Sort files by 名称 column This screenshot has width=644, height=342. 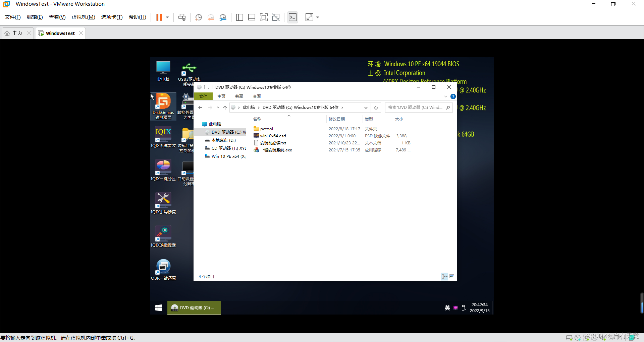coord(257,119)
